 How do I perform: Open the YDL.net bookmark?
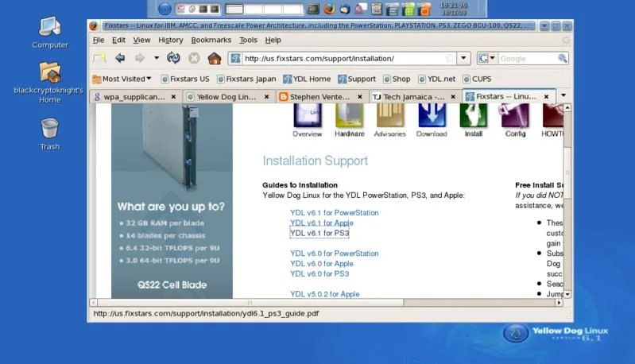436,79
